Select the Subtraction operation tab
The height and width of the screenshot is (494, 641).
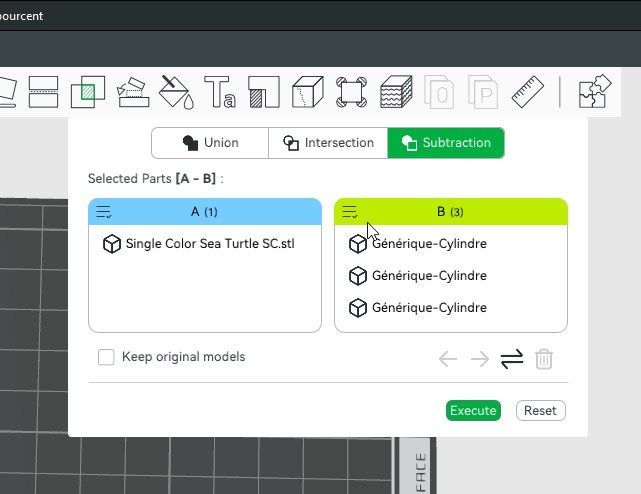tap(446, 143)
